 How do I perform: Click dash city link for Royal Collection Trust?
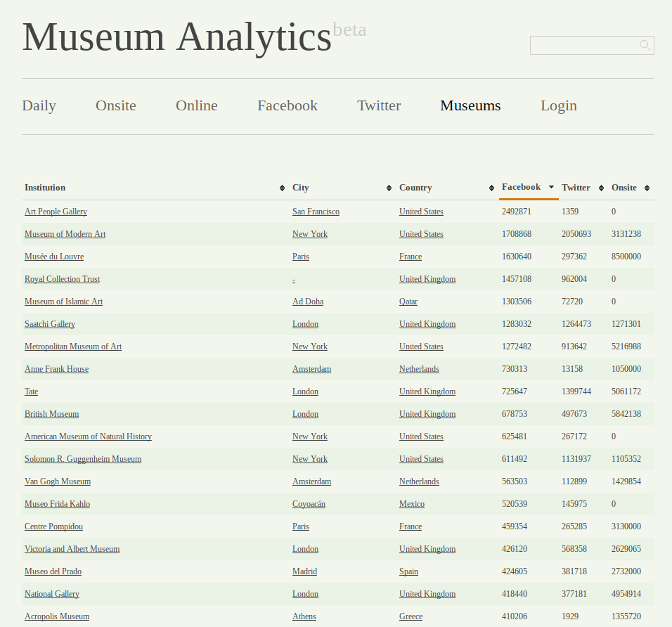pyautogui.click(x=294, y=280)
